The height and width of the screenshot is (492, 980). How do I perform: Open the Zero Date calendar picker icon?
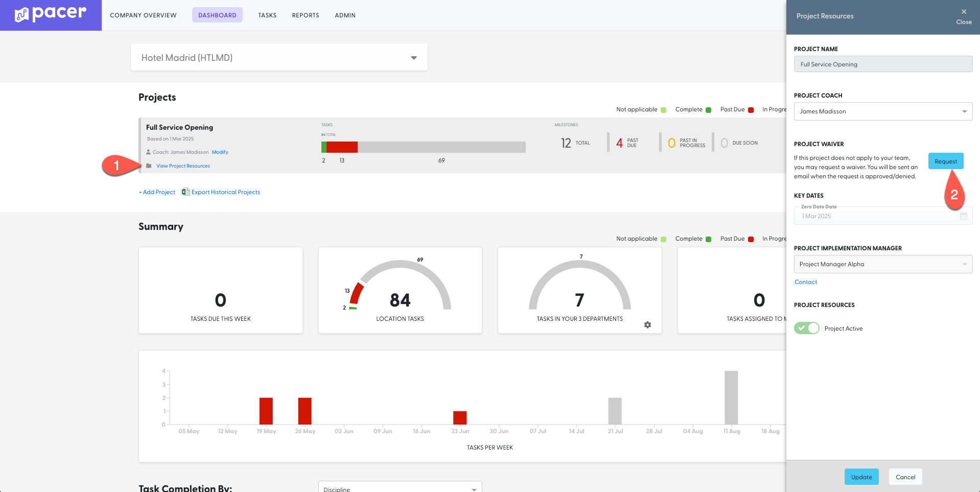click(963, 216)
